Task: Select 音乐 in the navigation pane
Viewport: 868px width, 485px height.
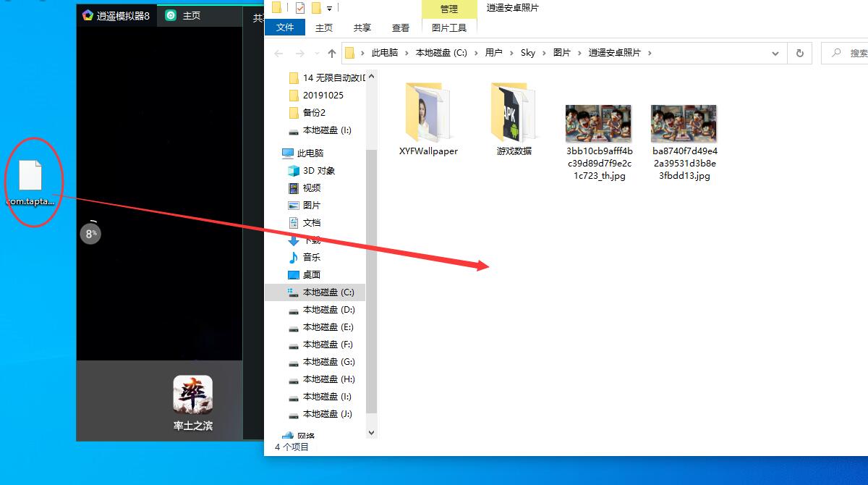Action: pyautogui.click(x=311, y=258)
